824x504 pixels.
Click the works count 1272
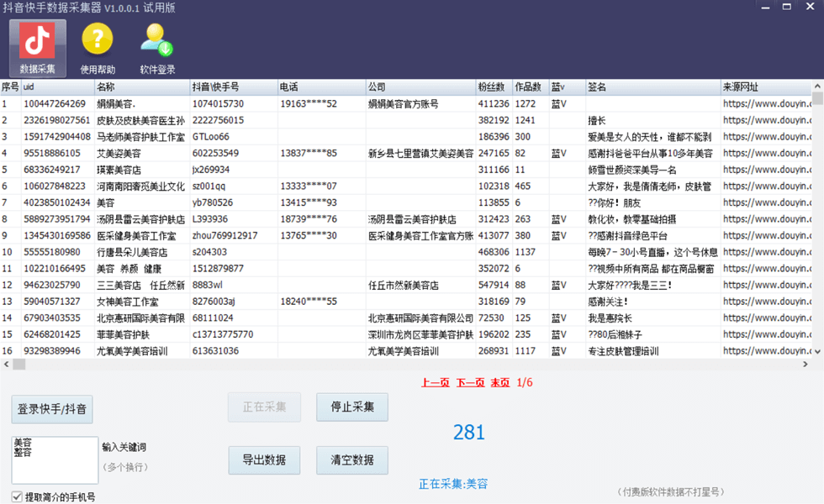tap(526, 104)
